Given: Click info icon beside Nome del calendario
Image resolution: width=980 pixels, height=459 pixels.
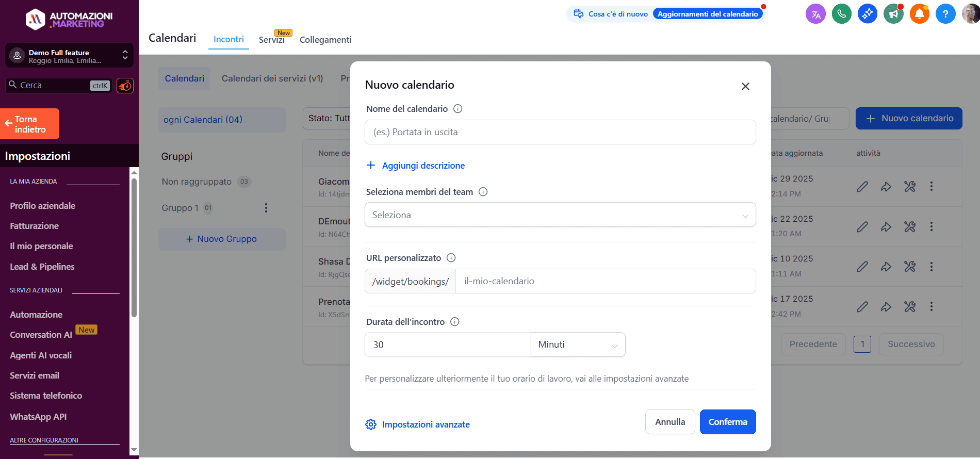Looking at the screenshot, I should tap(458, 109).
